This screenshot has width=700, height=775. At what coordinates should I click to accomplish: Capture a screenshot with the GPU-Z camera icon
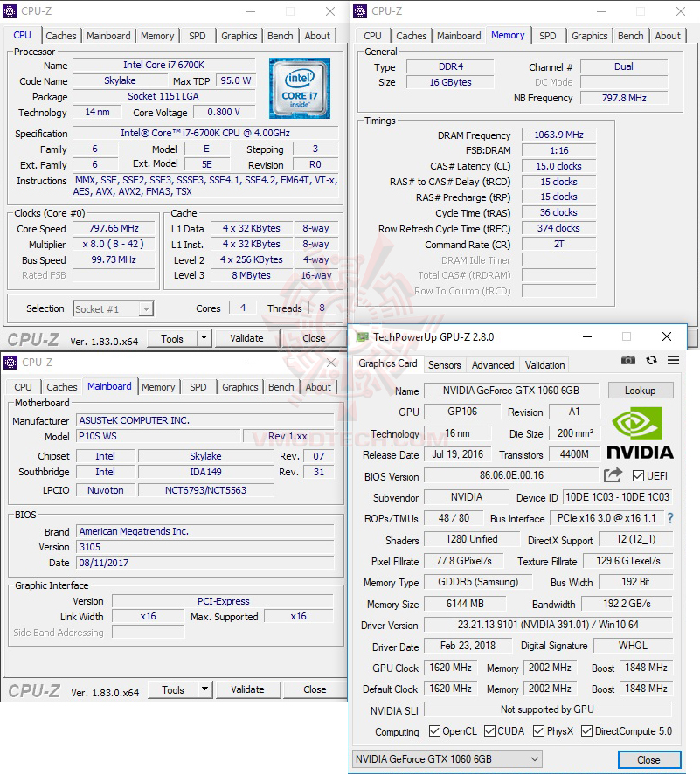click(627, 360)
